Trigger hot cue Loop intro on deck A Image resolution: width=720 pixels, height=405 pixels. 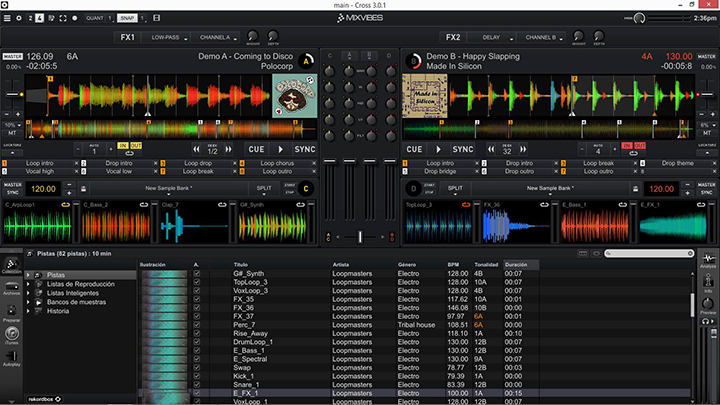click(x=39, y=163)
